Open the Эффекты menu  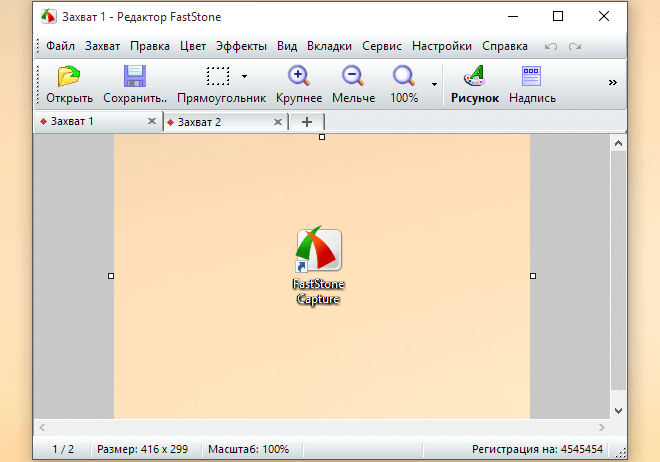(x=241, y=46)
